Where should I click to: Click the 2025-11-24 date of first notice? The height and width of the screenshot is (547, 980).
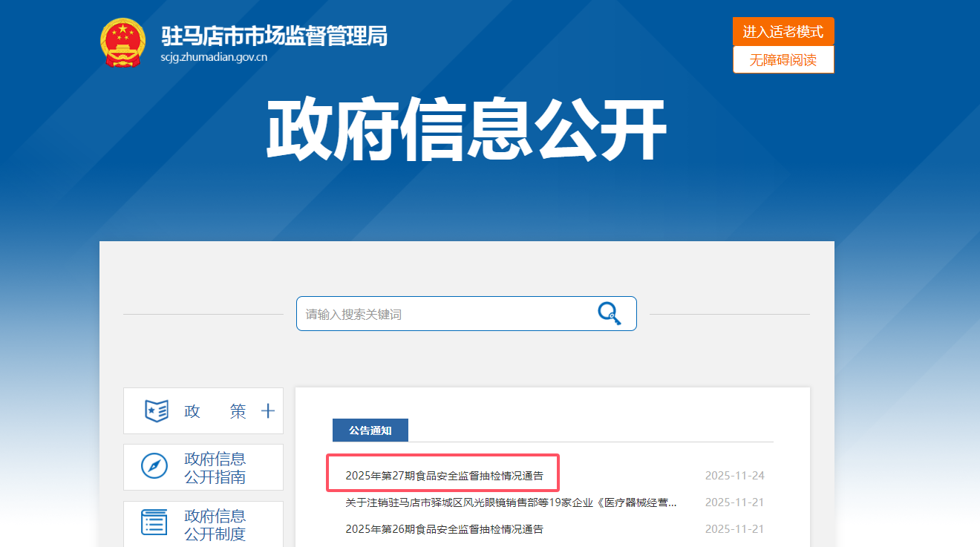click(x=734, y=476)
